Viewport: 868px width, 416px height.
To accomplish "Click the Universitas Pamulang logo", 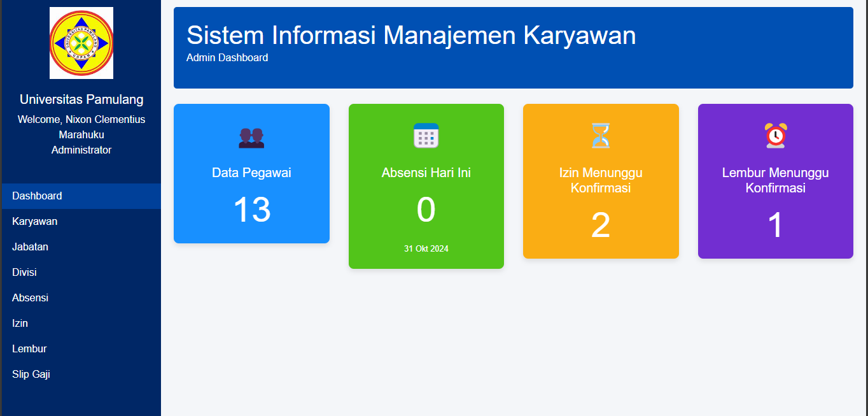I will coord(81,43).
